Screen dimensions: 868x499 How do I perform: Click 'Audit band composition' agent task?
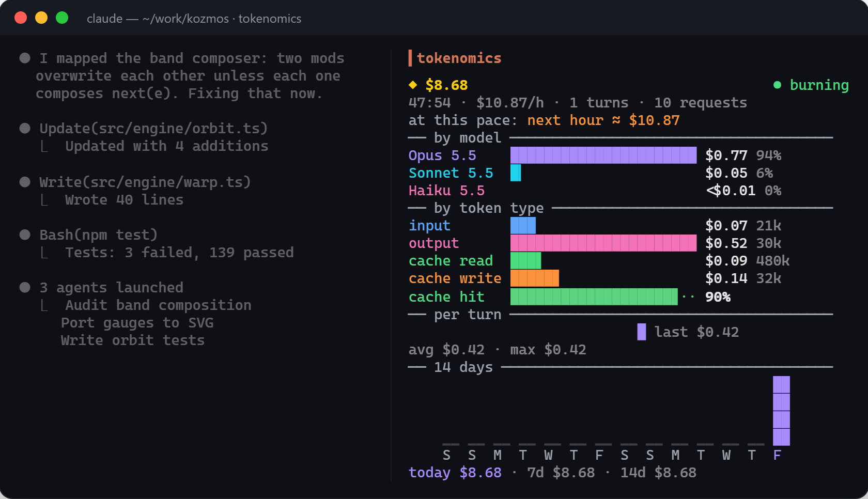158,305
